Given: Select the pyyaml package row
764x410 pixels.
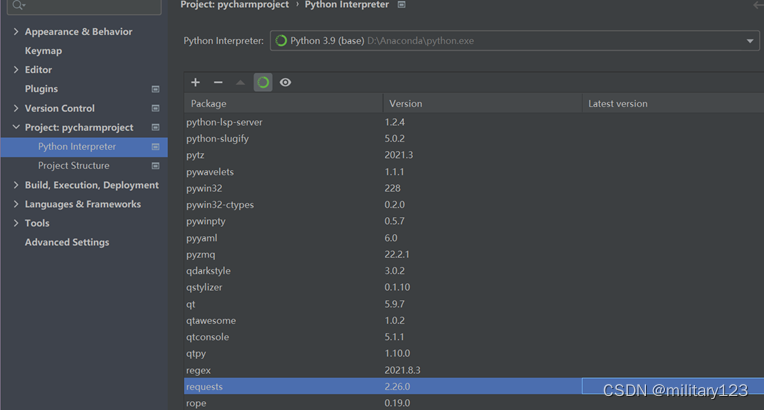Looking at the screenshot, I should (x=474, y=238).
